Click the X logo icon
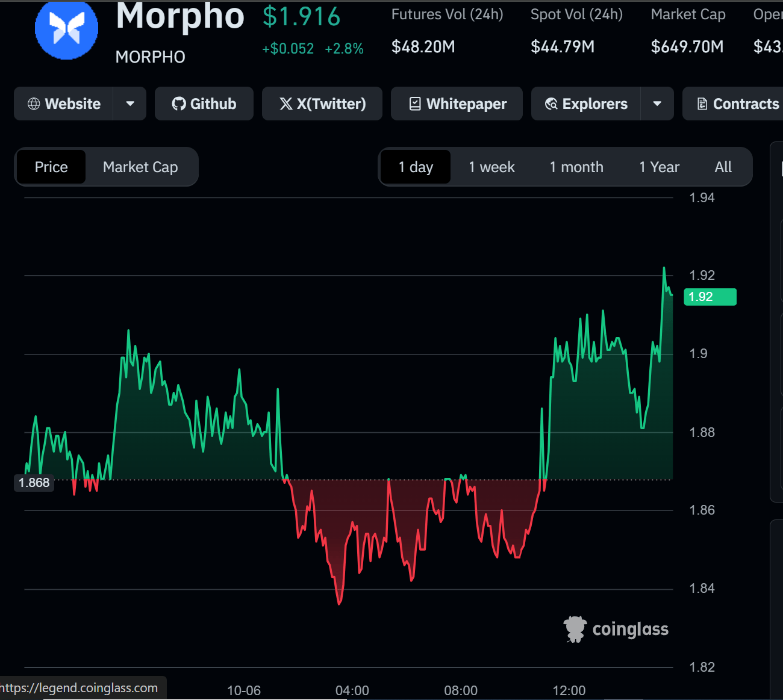 (286, 104)
